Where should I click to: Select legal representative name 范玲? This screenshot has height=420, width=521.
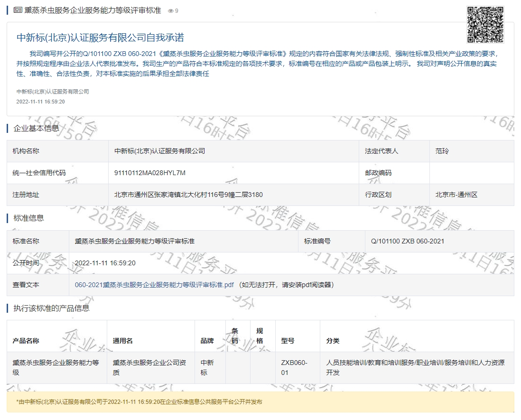click(442, 151)
